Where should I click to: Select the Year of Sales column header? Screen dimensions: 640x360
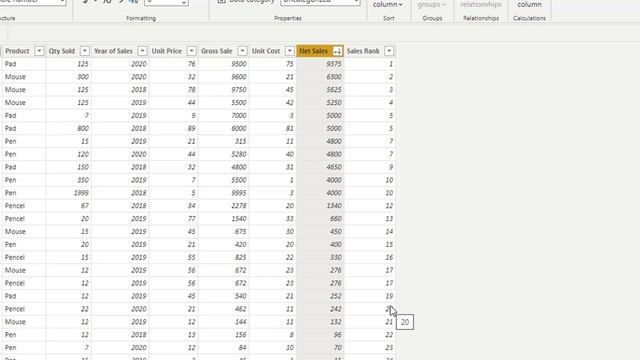113,51
